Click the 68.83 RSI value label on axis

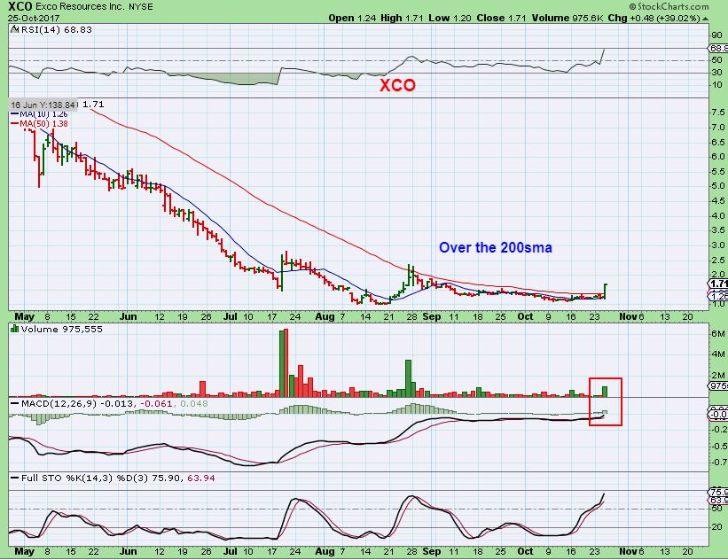(717, 48)
